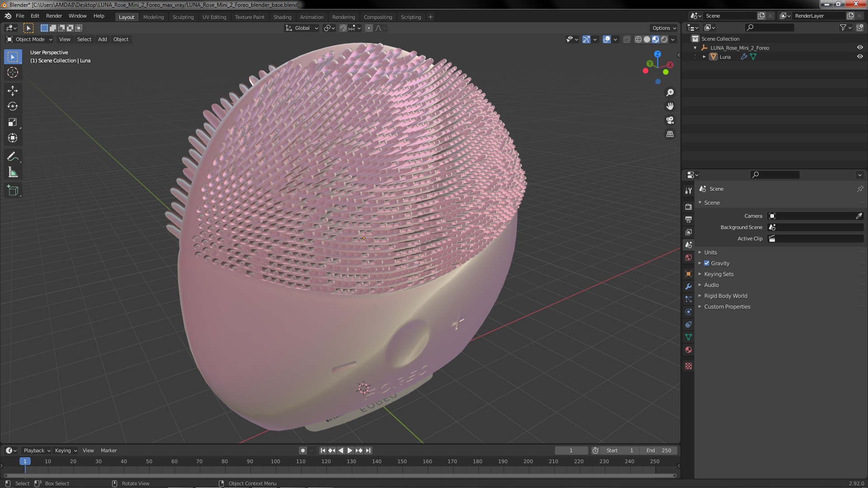This screenshot has width=868, height=488.
Task: Open the Material properties tab
Action: coord(689,350)
